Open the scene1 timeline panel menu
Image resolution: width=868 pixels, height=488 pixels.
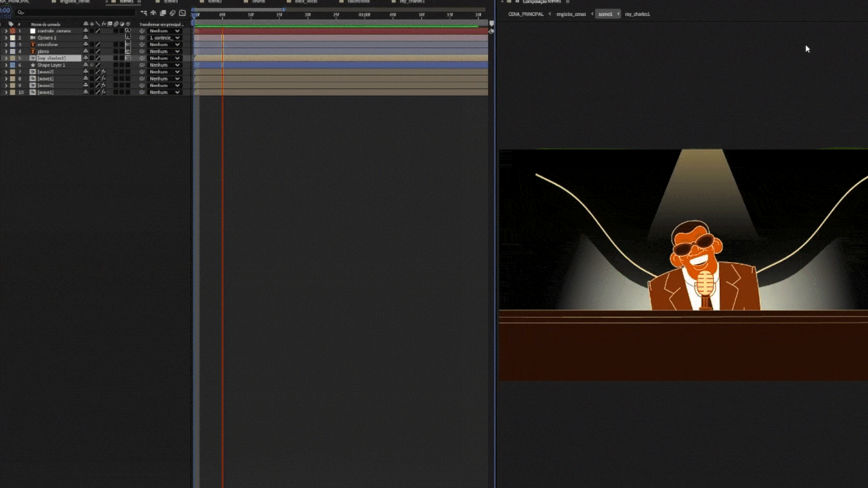[x=139, y=2]
